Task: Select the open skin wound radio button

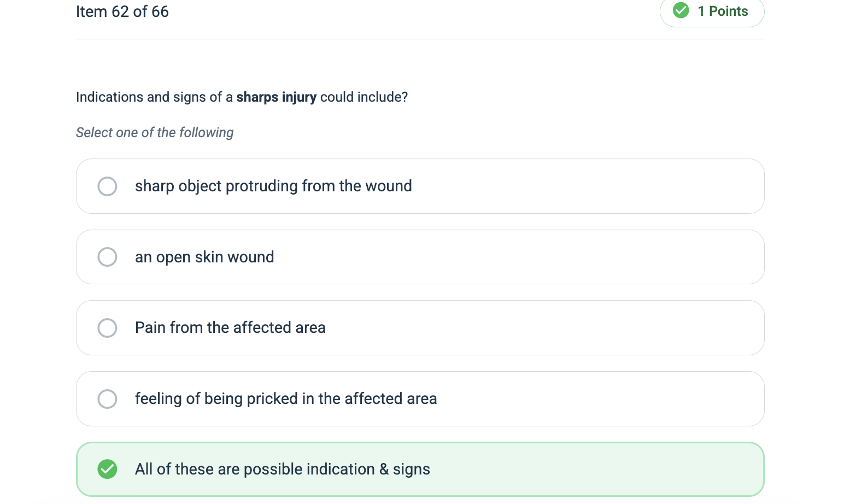Action: click(x=107, y=257)
